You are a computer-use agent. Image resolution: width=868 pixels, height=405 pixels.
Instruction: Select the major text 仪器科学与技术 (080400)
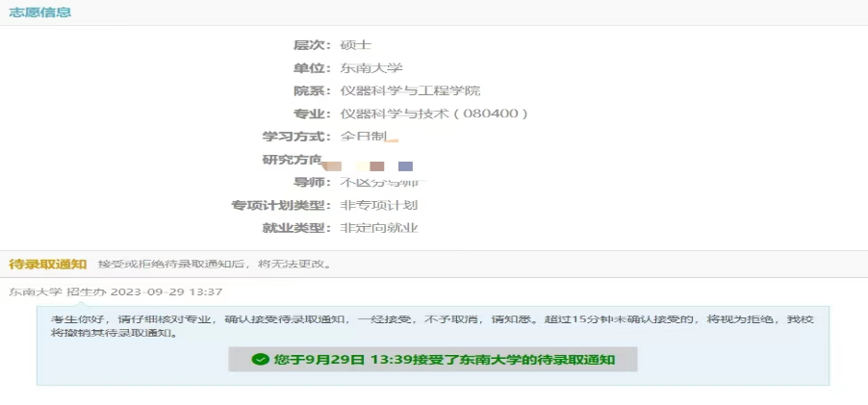(x=434, y=114)
